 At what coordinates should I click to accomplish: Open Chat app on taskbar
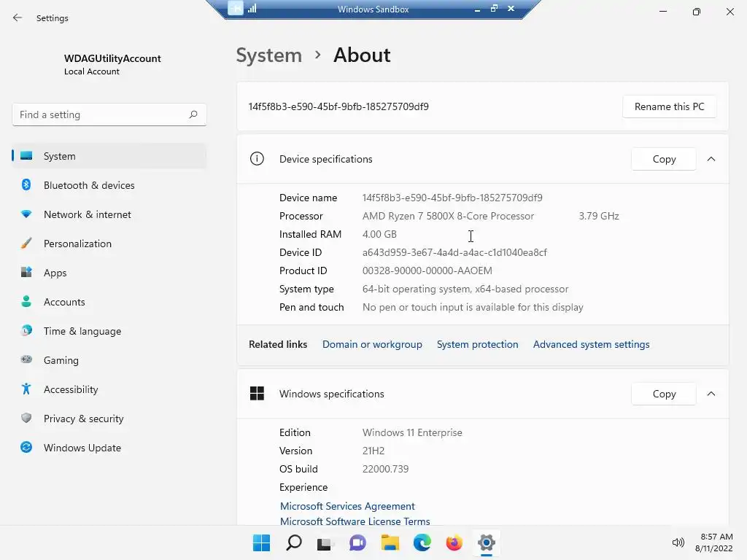tap(357, 542)
